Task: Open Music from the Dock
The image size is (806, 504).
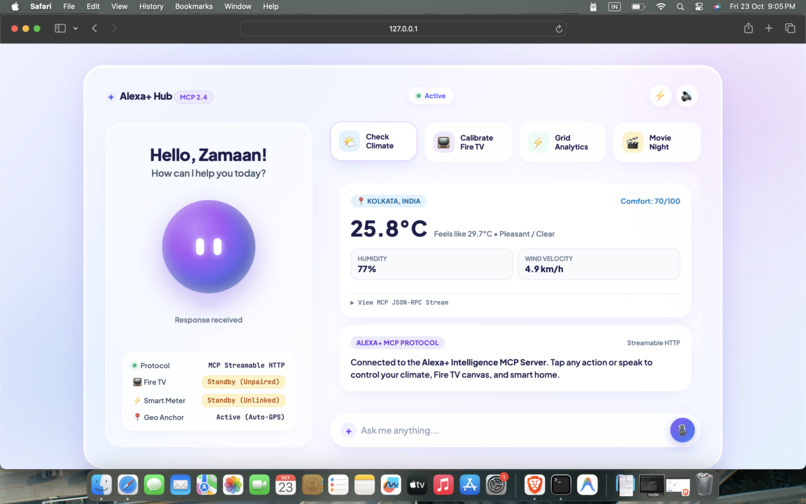Action: (443, 484)
